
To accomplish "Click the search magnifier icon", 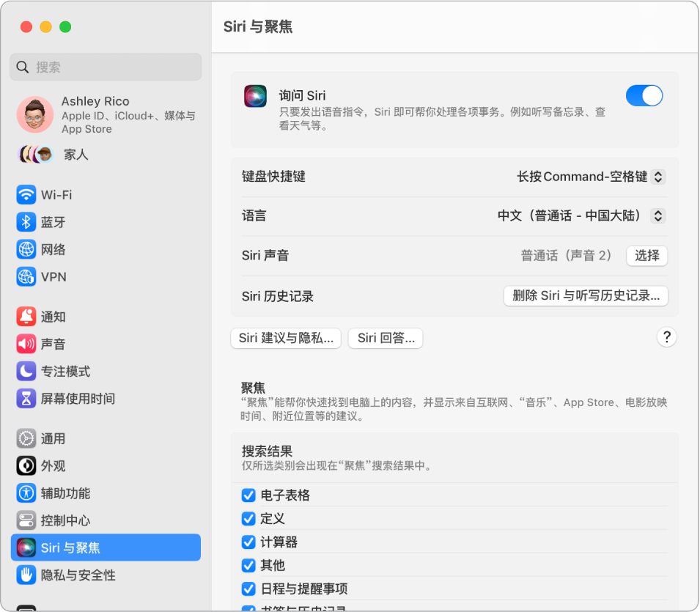I will tap(22, 67).
